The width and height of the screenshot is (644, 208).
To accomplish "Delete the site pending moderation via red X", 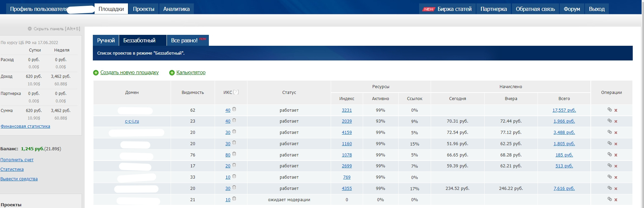I will point(616,200).
